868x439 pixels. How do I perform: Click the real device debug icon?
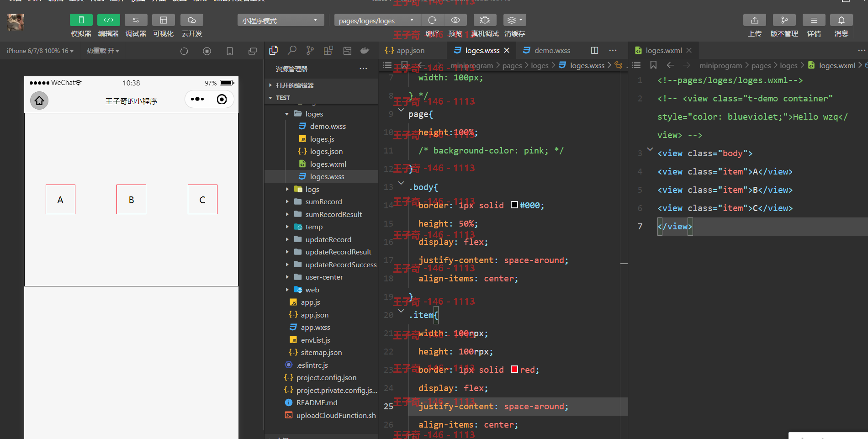[485, 20]
